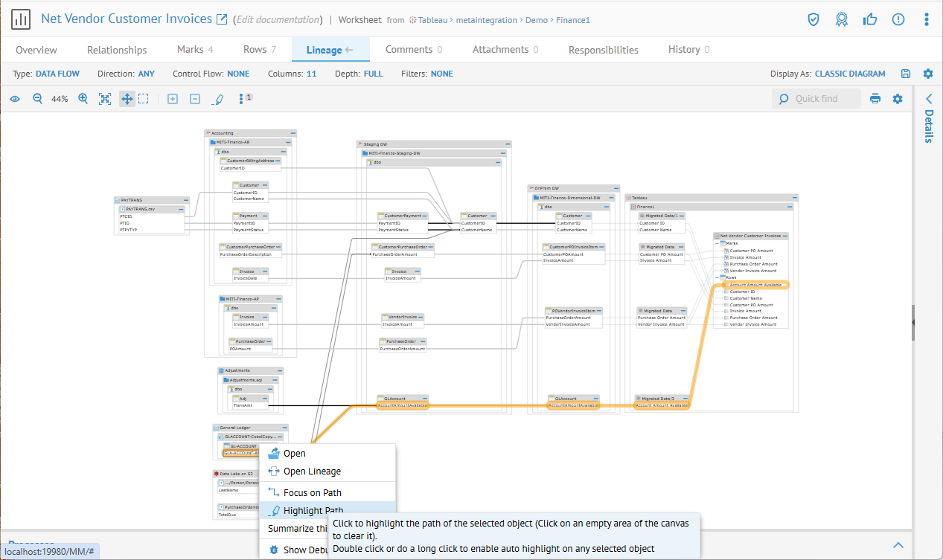This screenshot has width=943, height=560.
Task: Change Display As Classic Diagram option
Action: pyautogui.click(x=850, y=74)
